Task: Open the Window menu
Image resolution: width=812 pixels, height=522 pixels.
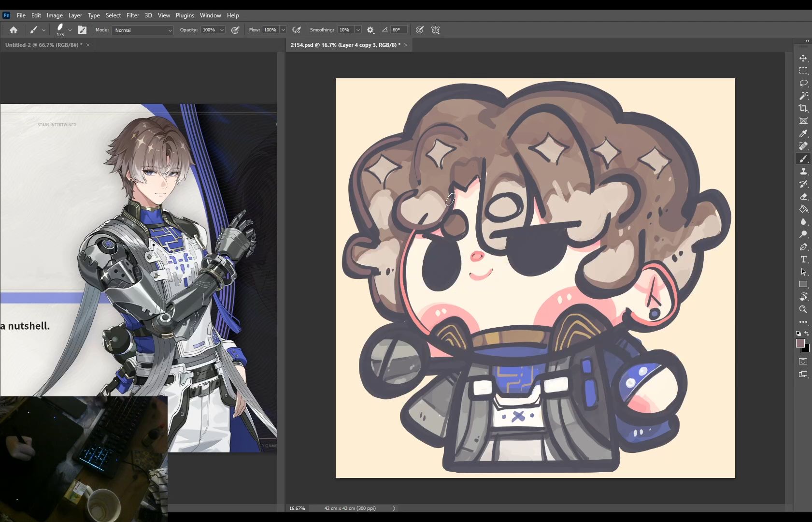Action: 210,15
